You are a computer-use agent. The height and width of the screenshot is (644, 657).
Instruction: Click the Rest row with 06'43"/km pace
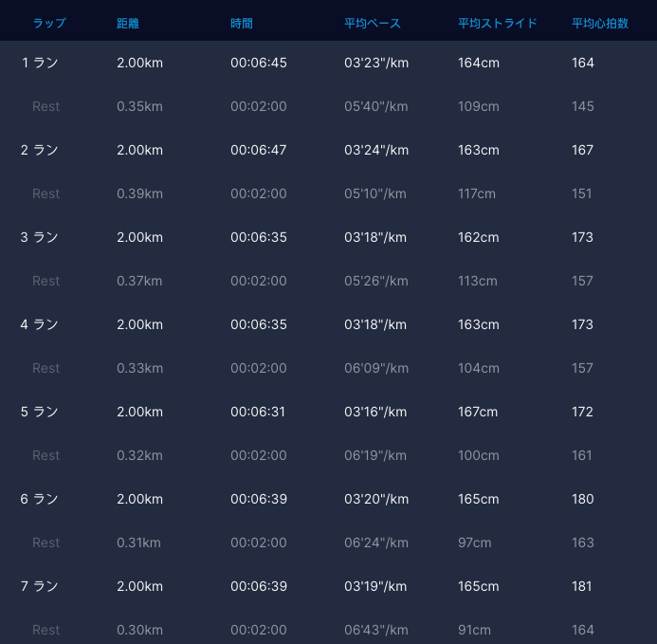pyautogui.click(x=375, y=630)
